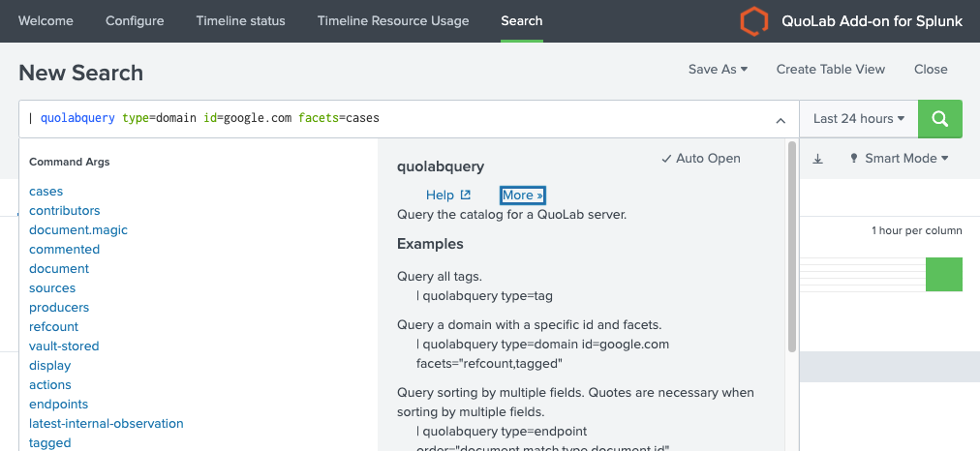Screen dimensions: 980x451
Task: Open the Smart Mode dropdown
Action: point(899,159)
